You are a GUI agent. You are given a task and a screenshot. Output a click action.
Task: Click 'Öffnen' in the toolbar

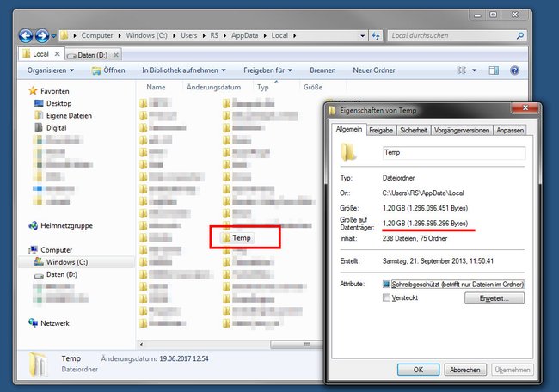tap(108, 70)
